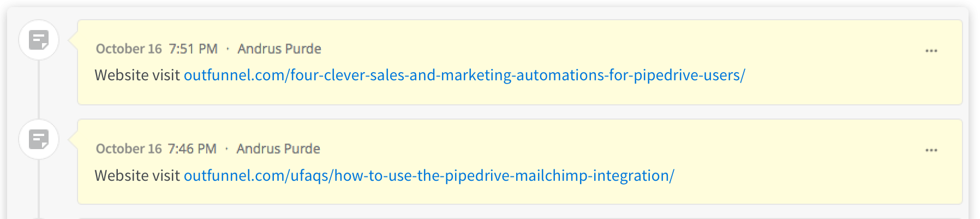Click the October 16 7:51 PM timestamp
This screenshot has height=219, width=980.
click(x=157, y=49)
